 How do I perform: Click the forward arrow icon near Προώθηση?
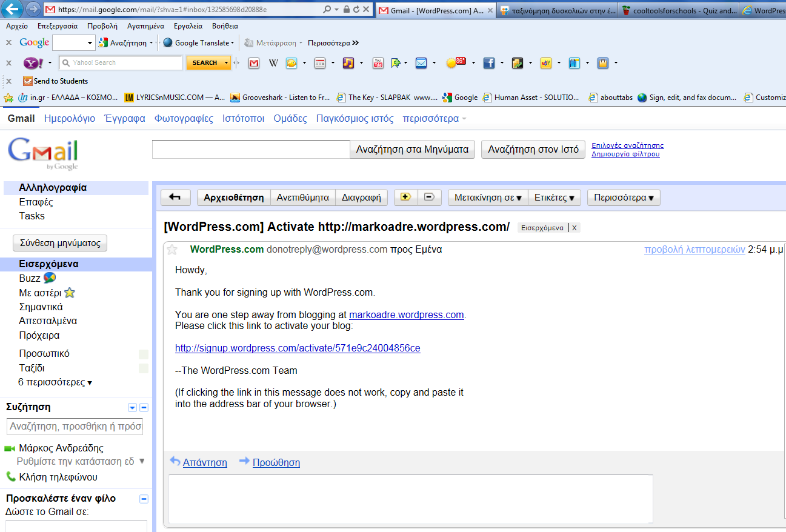(244, 461)
